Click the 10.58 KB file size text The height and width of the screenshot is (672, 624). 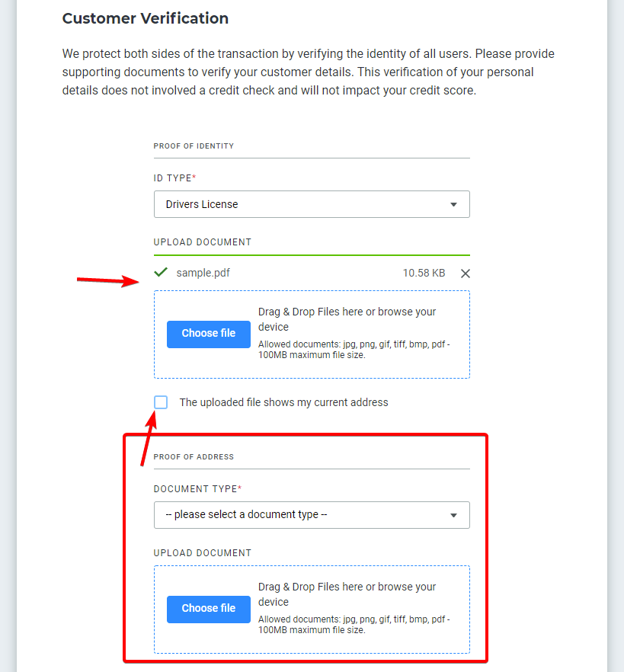[x=424, y=273]
